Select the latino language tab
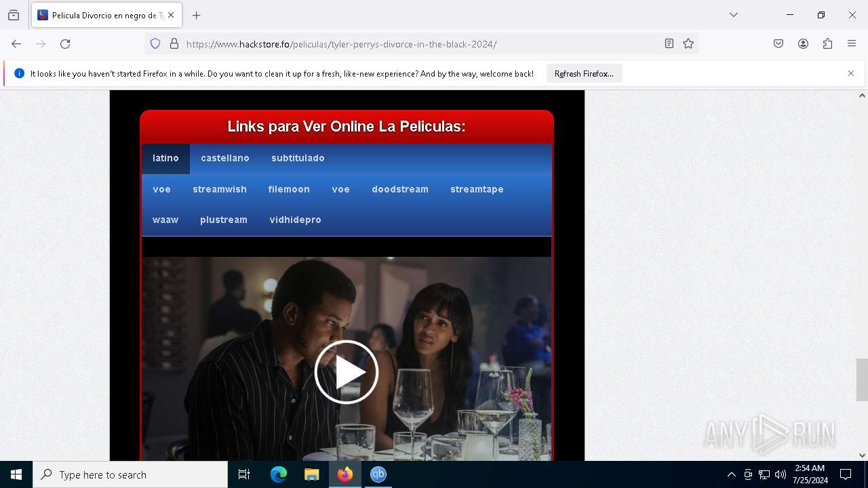868x488 pixels. (x=165, y=158)
